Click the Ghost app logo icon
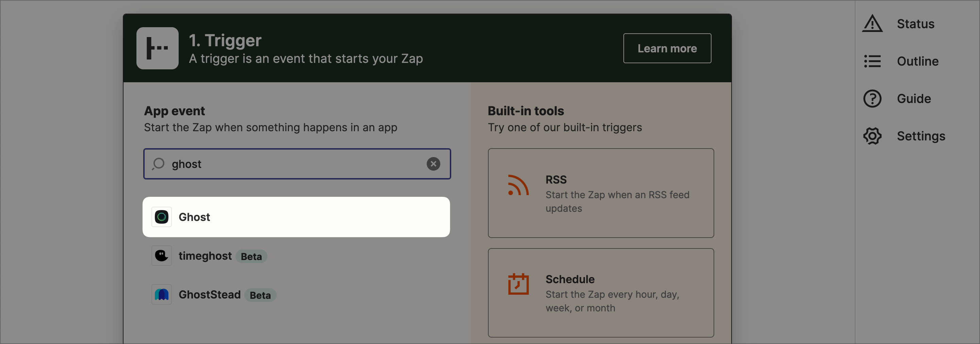The width and height of the screenshot is (980, 344). (x=162, y=217)
